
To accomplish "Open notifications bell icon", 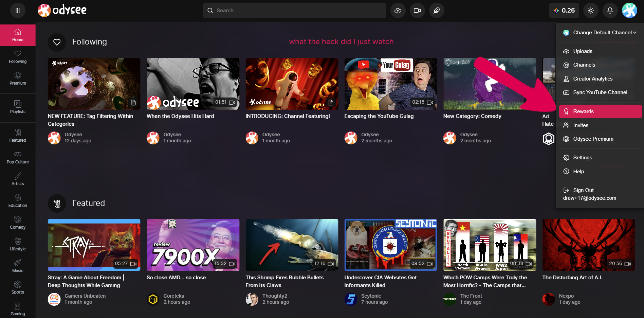I will point(610,11).
